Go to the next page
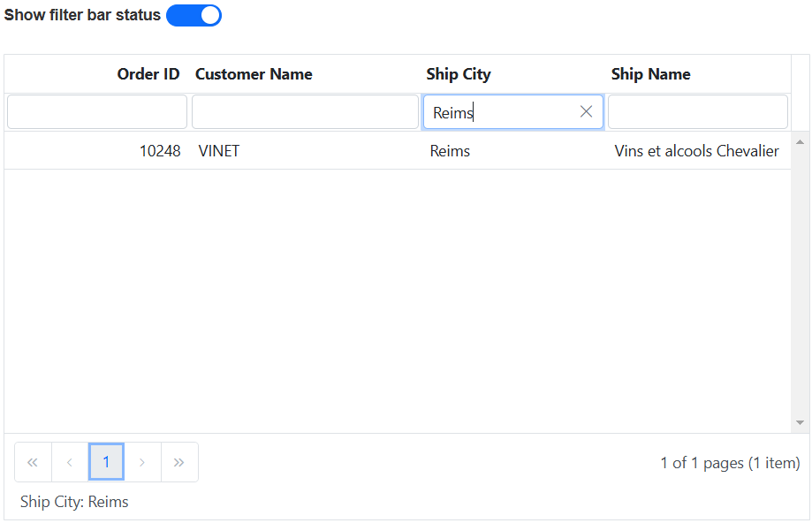 [142, 462]
